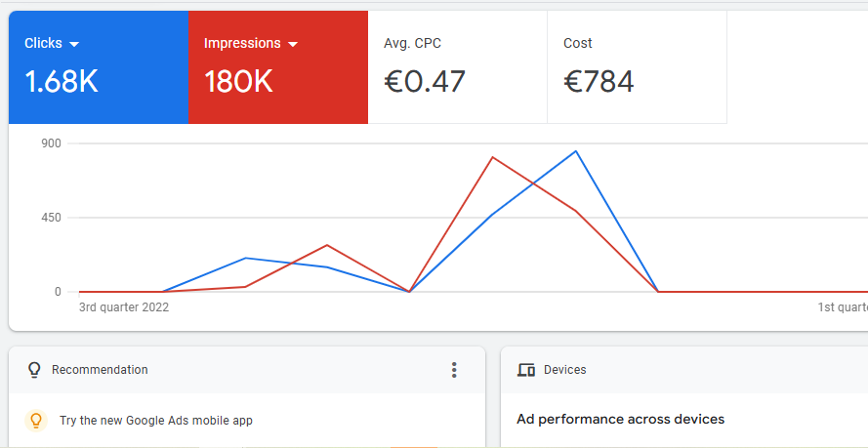Select the Avg. CPC metric card
Viewport: 868px width, 448px height.
point(457,67)
